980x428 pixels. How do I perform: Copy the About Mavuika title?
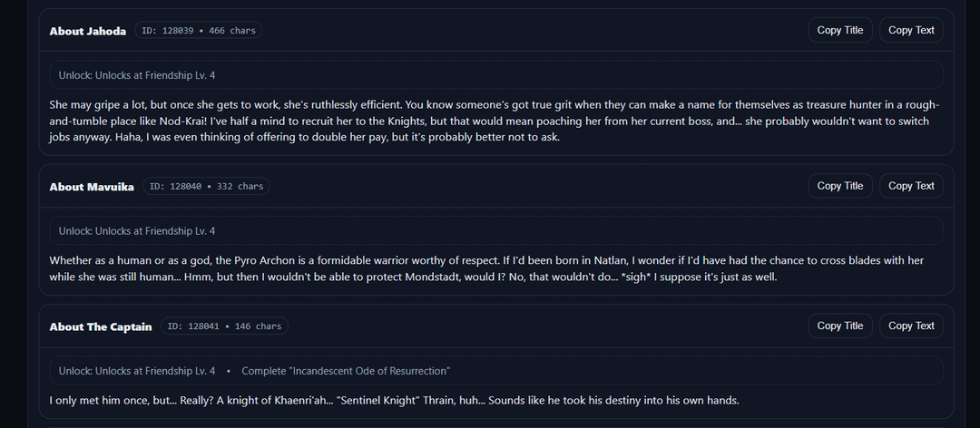coord(839,186)
